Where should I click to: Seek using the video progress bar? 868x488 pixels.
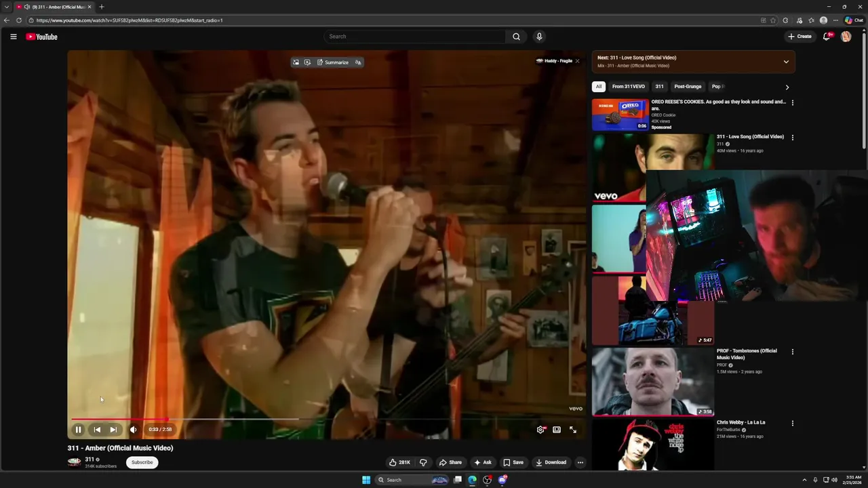pyautogui.click(x=326, y=419)
